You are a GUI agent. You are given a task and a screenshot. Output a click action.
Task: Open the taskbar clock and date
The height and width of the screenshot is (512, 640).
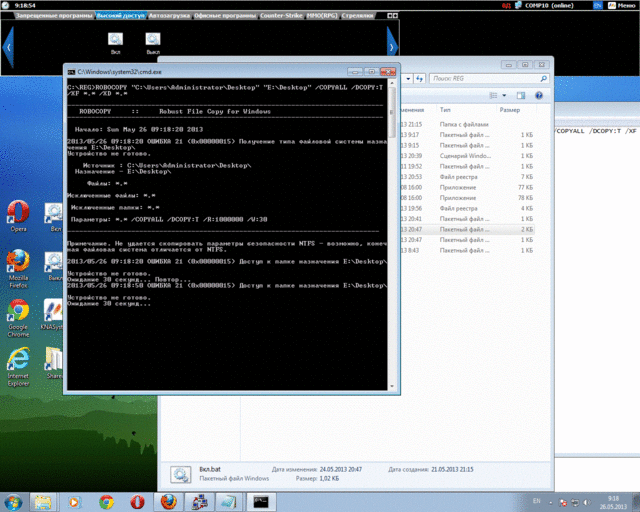613,503
